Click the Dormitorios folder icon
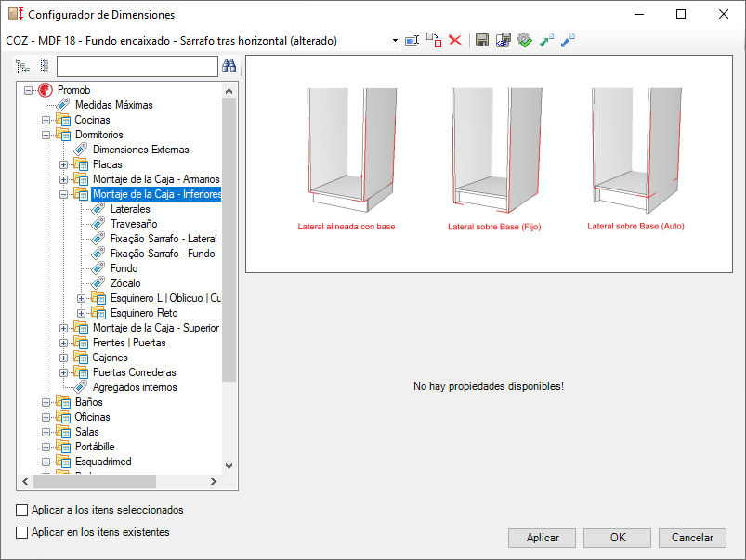746x560 pixels. (63, 134)
